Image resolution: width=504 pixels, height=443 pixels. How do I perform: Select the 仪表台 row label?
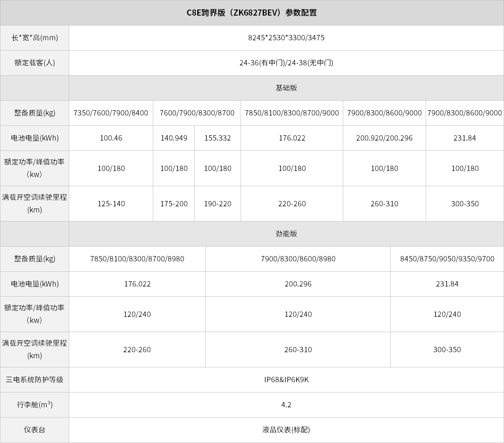pos(35,430)
